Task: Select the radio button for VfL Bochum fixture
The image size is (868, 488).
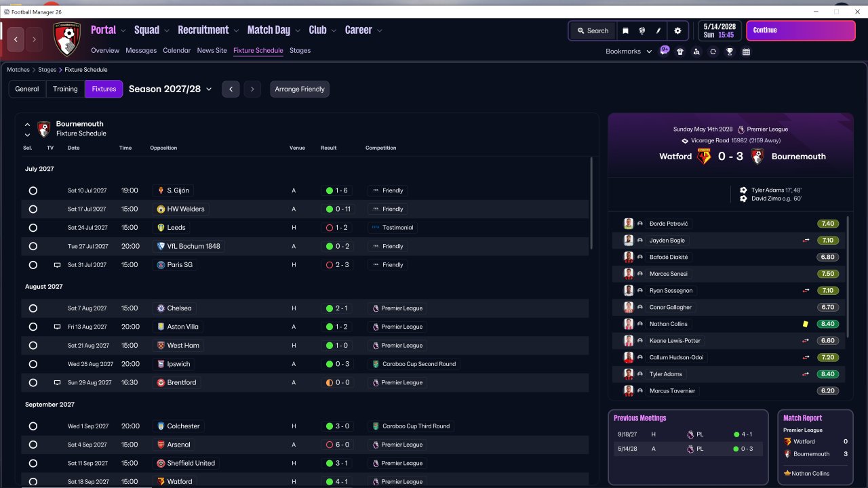Action: [x=33, y=247]
